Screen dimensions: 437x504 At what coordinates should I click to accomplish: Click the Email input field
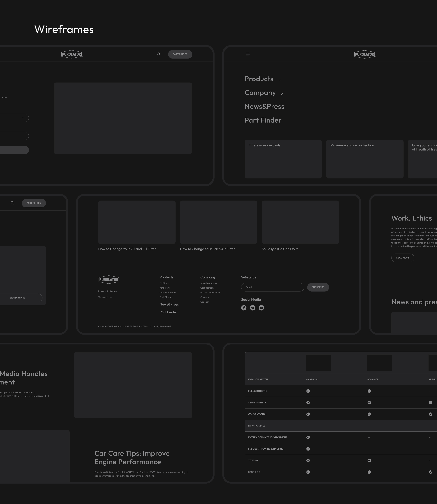272,287
